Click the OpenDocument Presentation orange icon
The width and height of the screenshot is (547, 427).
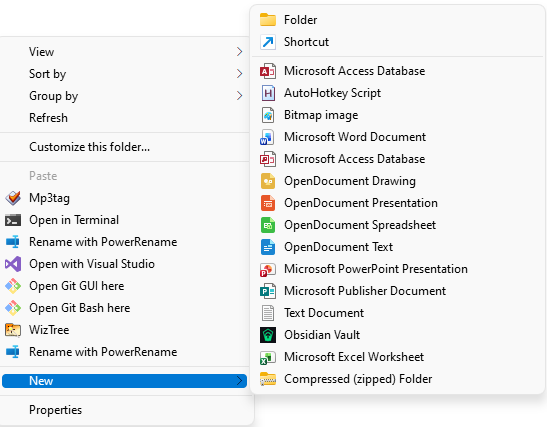tap(268, 203)
